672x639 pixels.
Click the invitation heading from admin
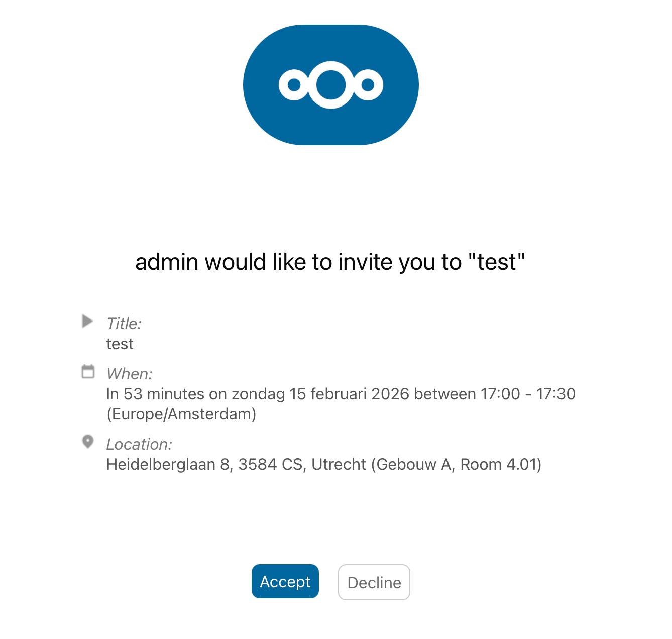click(330, 262)
